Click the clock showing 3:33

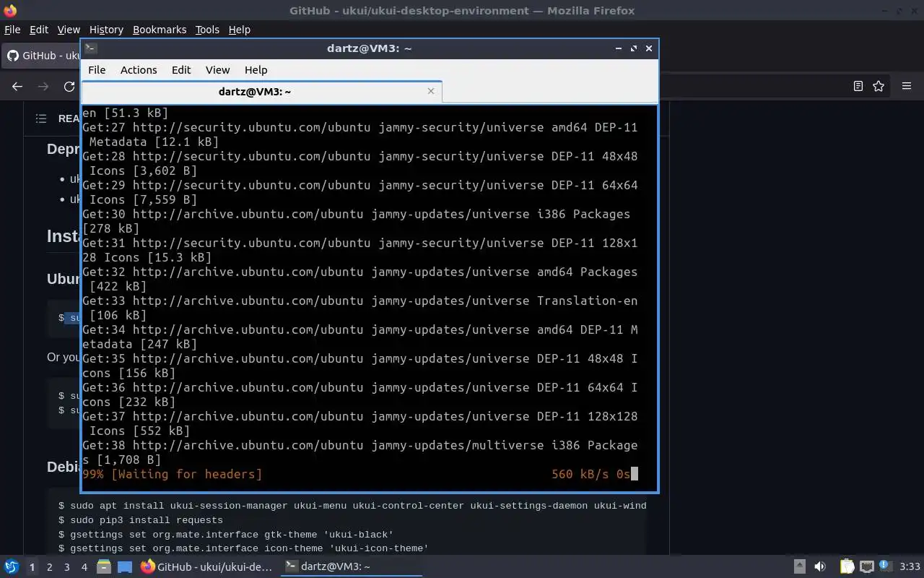tap(910, 566)
